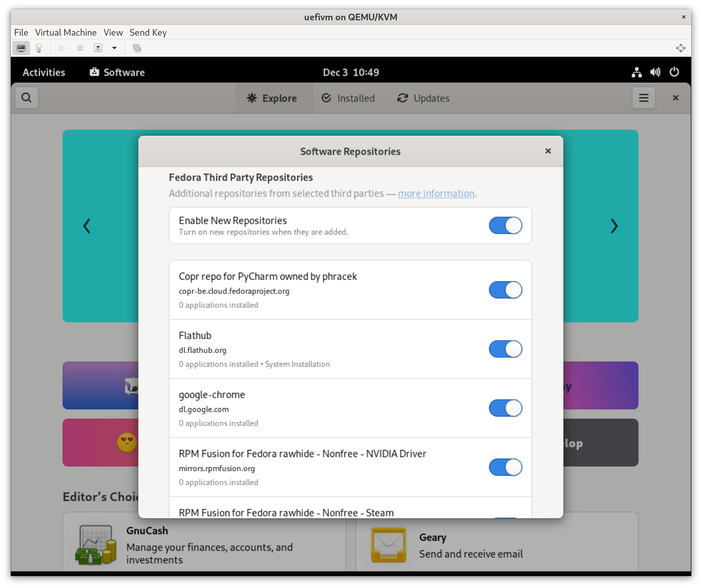The width and height of the screenshot is (702, 588).
Task: Open the GnuCash app card title
Action: 147,531
